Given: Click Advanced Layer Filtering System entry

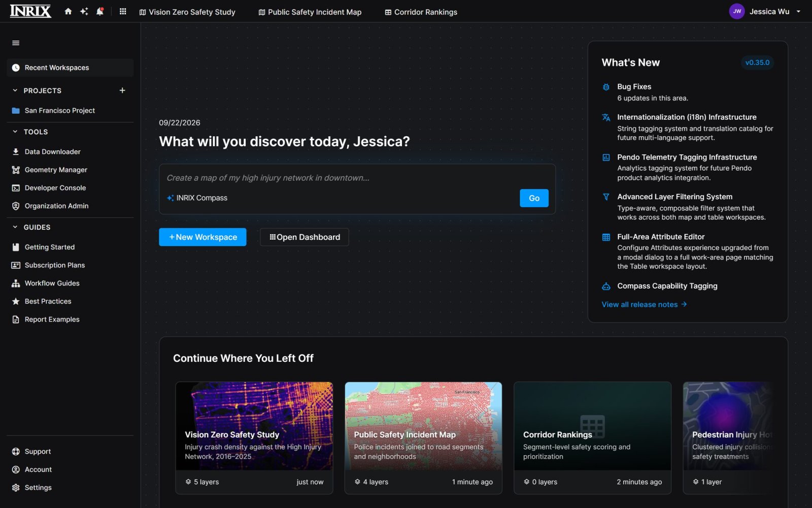Looking at the screenshot, I should click(x=688, y=207).
